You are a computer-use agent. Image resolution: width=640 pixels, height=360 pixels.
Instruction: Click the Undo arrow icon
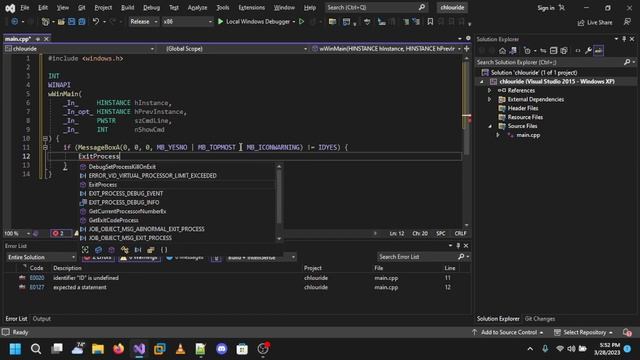(x=96, y=22)
